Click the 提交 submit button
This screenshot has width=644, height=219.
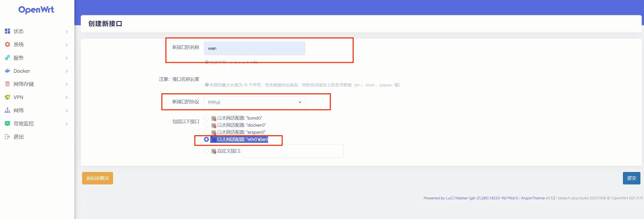631,178
